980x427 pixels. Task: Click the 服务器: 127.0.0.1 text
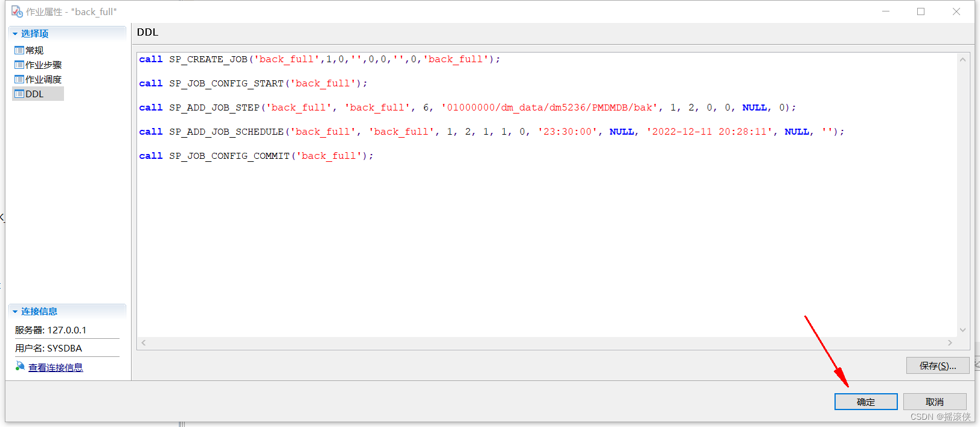tap(51, 330)
